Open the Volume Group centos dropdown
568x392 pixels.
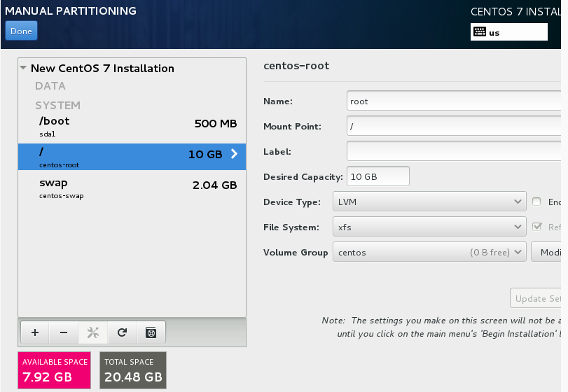429,252
